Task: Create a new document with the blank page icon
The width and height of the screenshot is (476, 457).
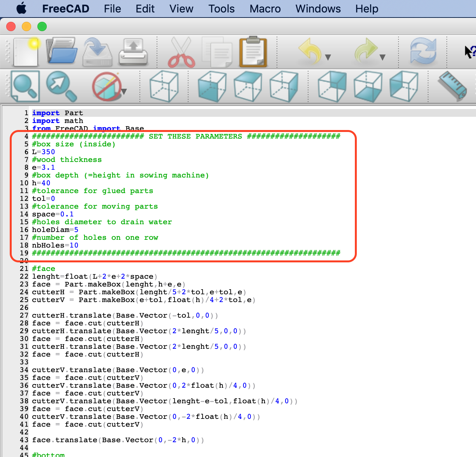Action: pyautogui.click(x=26, y=51)
